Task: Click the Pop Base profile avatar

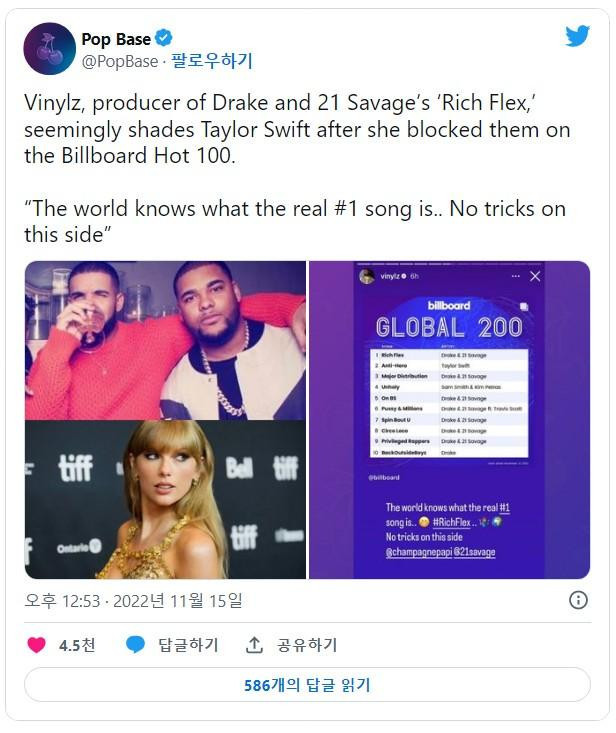Action: tap(49, 48)
